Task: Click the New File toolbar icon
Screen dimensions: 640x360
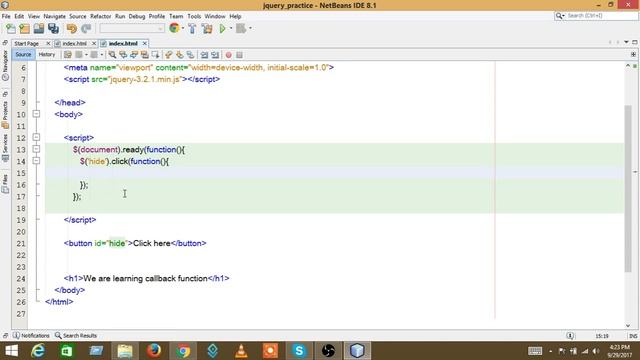Action: 11,29
